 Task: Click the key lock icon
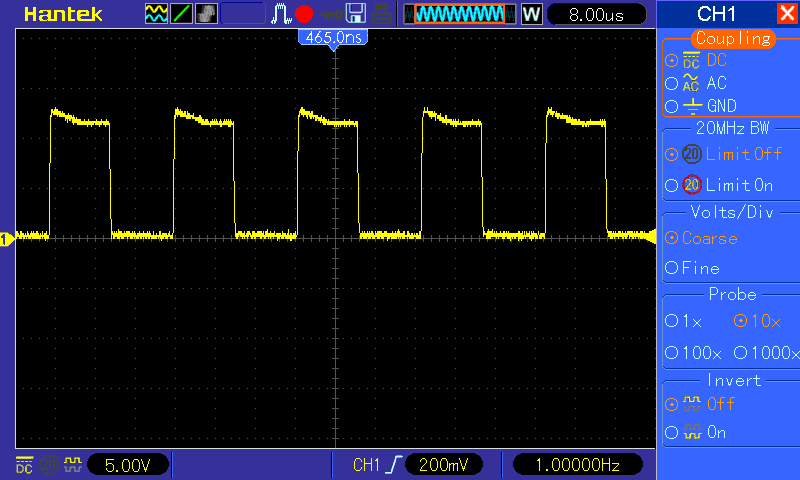click(332, 14)
